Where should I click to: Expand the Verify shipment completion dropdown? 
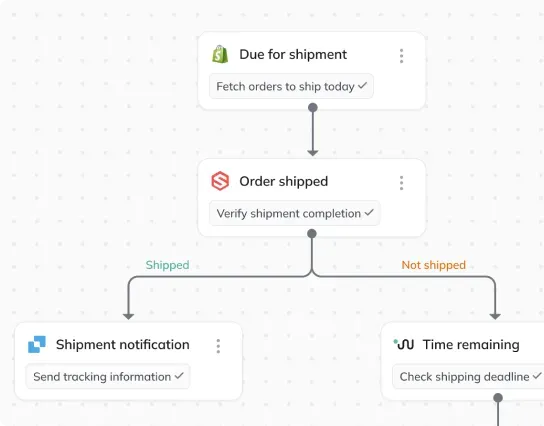(295, 213)
